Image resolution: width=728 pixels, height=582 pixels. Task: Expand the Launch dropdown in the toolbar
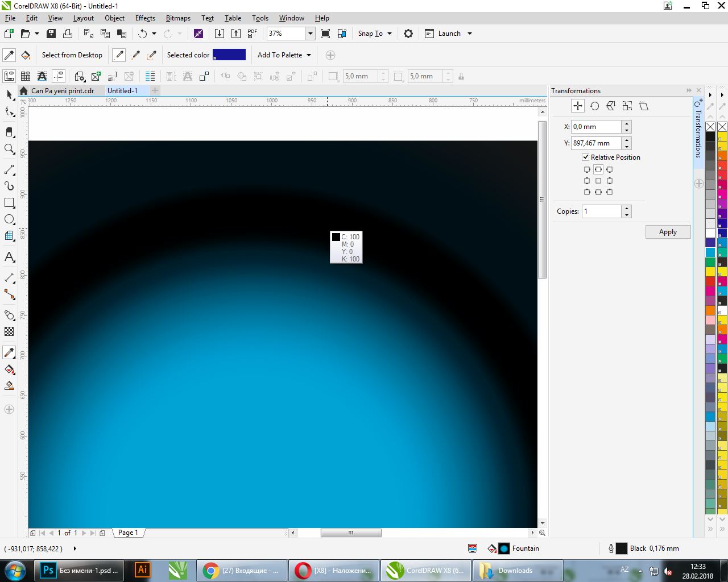470,34
